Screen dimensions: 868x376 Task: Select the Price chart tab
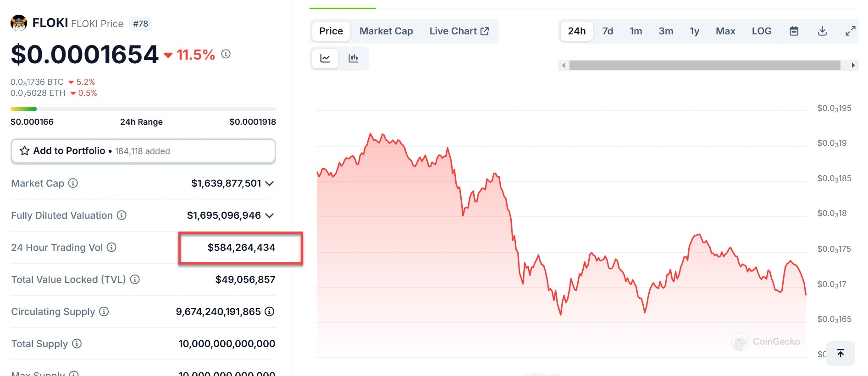(331, 31)
